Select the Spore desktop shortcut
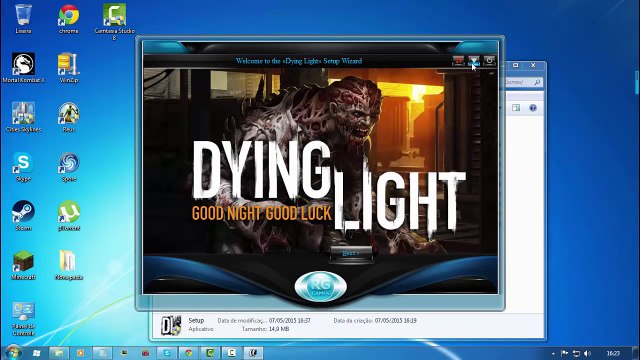The image size is (640, 360). point(69,167)
